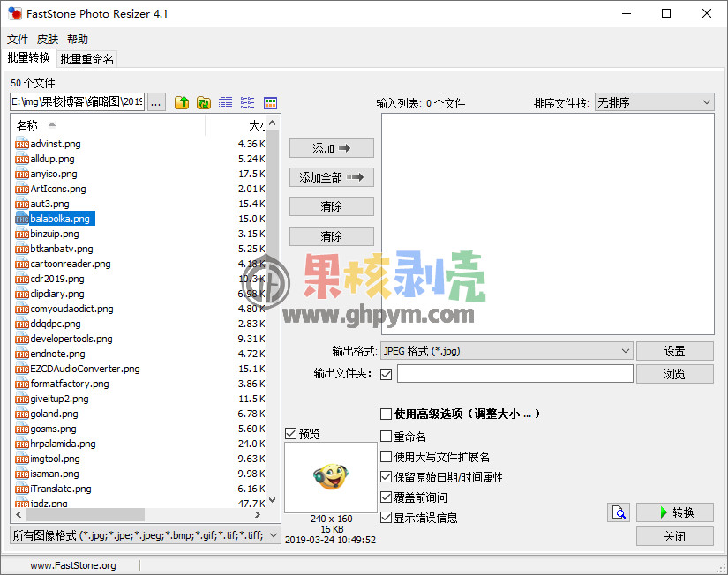Open the 皮肤 menu
This screenshot has width=728, height=575.
coord(48,40)
